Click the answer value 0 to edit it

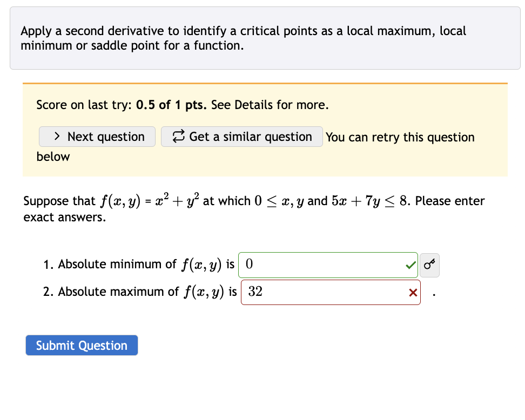tap(248, 265)
